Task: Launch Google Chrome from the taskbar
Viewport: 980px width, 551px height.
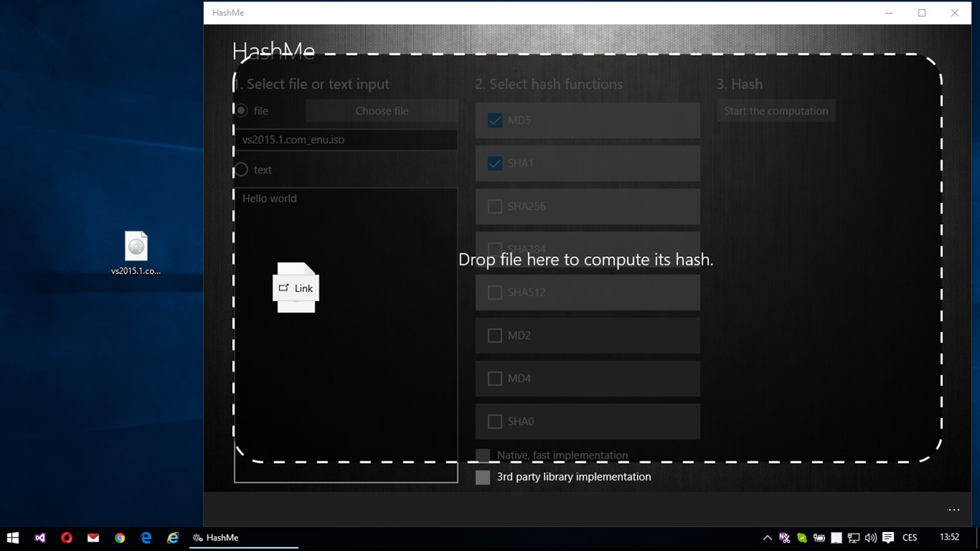Action: click(119, 538)
